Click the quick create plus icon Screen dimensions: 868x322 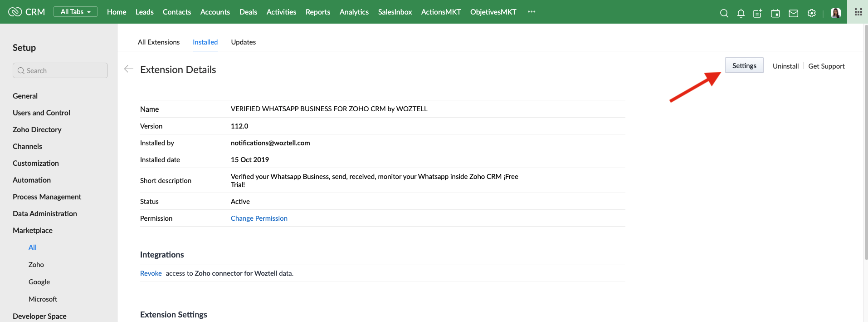tap(758, 13)
